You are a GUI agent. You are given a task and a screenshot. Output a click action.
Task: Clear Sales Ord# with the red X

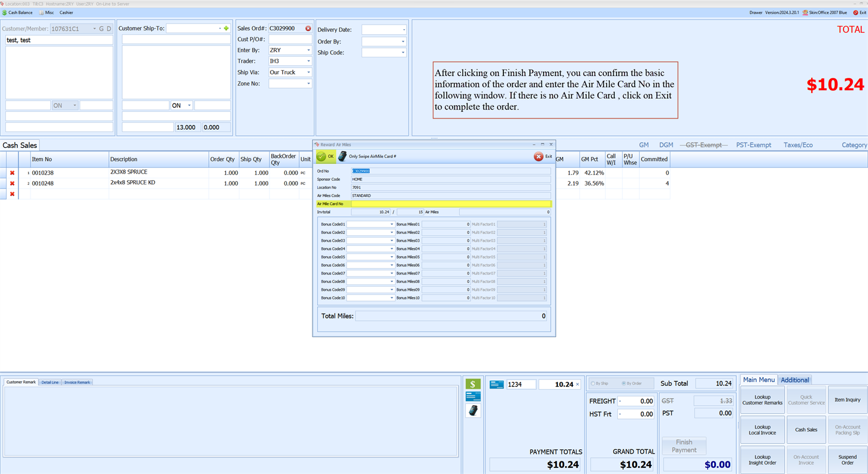click(308, 28)
